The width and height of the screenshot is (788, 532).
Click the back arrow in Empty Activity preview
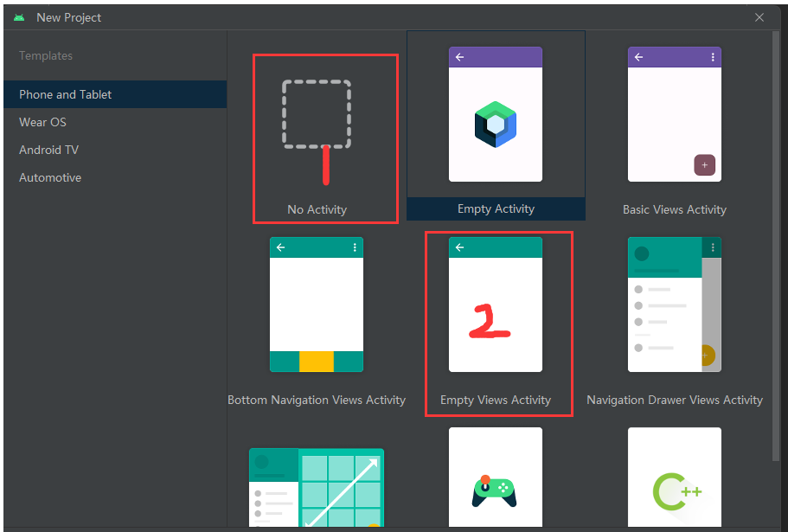click(x=459, y=57)
